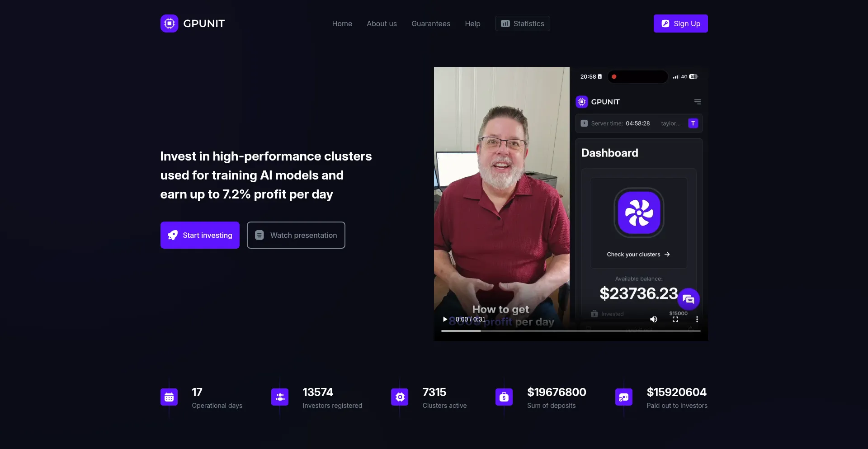Toggle fullscreen on the video player

pyautogui.click(x=675, y=319)
